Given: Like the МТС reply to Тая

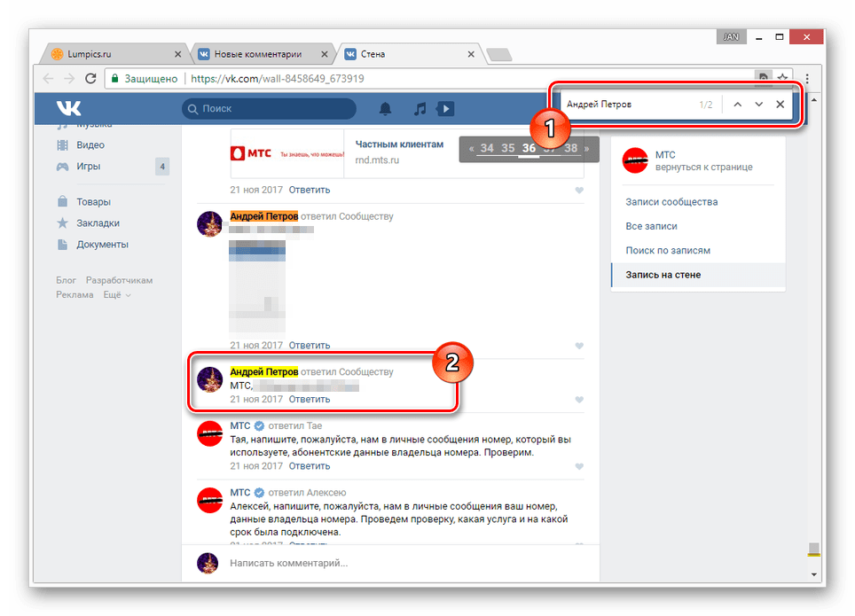Looking at the screenshot, I should coord(579,466).
